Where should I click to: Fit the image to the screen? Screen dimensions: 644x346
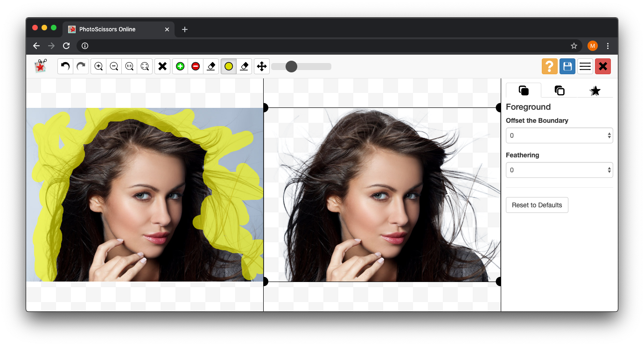[x=145, y=66]
